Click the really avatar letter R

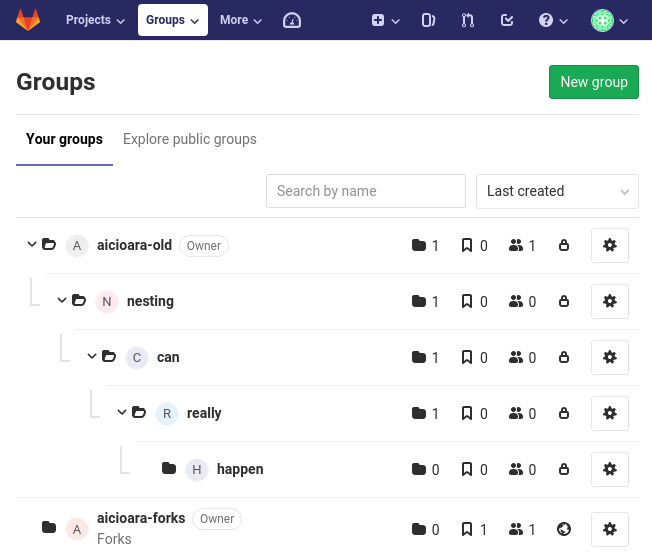coord(167,414)
